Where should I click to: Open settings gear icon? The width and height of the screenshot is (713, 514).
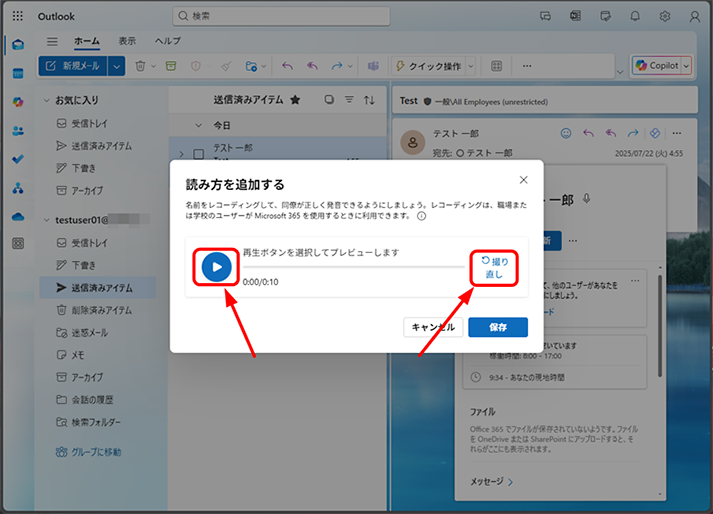(665, 16)
